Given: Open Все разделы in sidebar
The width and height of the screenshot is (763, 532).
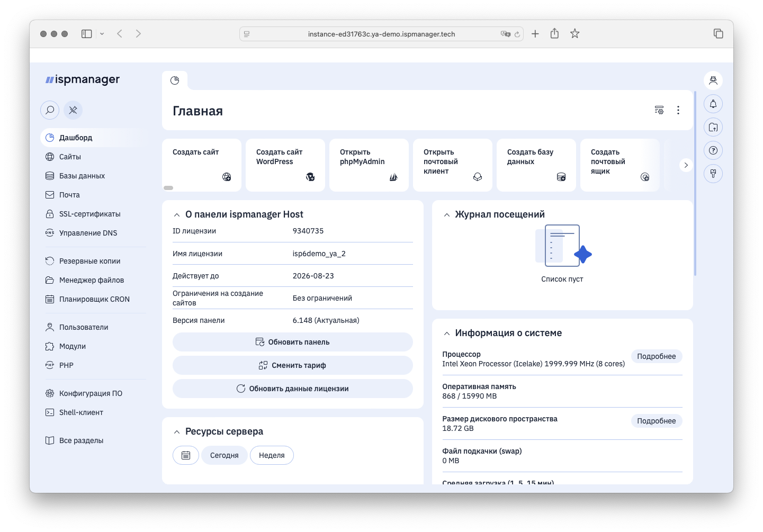Looking at the screenshot, I should click(x=93, y=440).
